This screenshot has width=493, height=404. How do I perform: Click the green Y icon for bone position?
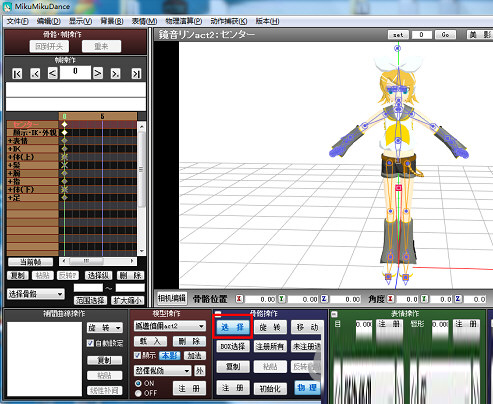point(282,299)
